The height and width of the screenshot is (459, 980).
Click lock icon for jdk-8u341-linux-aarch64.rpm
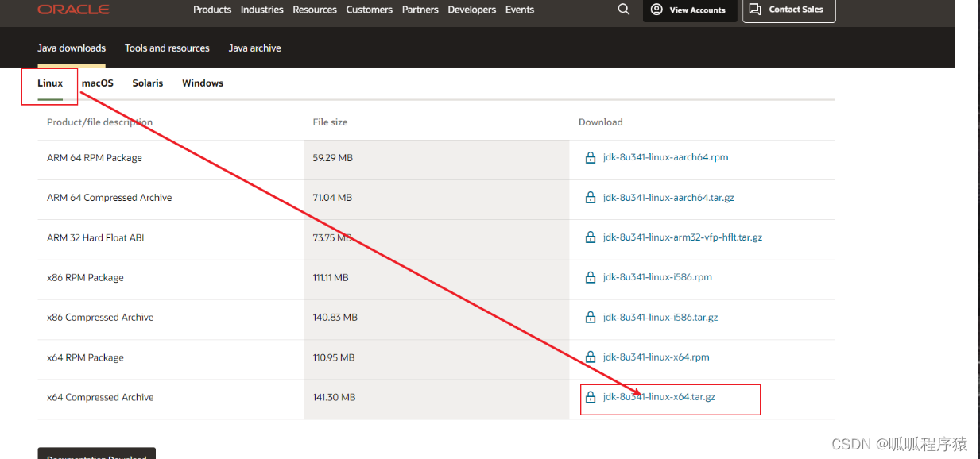coord(591,158)
